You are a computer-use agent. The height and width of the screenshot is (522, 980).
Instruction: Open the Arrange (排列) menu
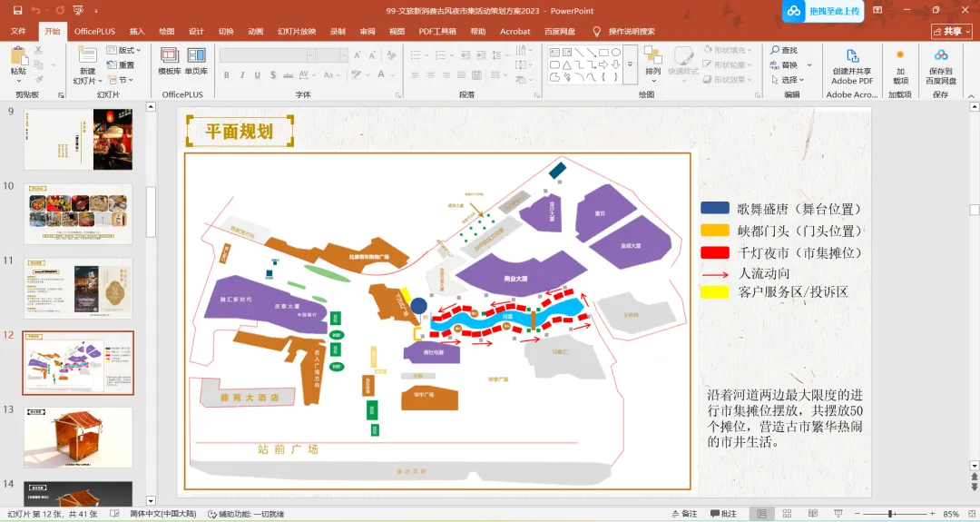(x=653, y=65)
